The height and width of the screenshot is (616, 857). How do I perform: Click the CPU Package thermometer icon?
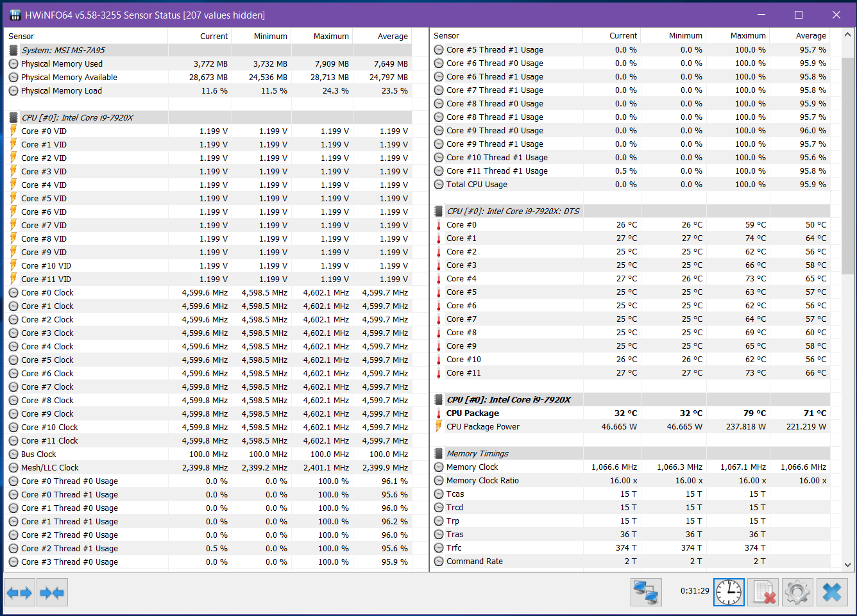coord(439,413)
